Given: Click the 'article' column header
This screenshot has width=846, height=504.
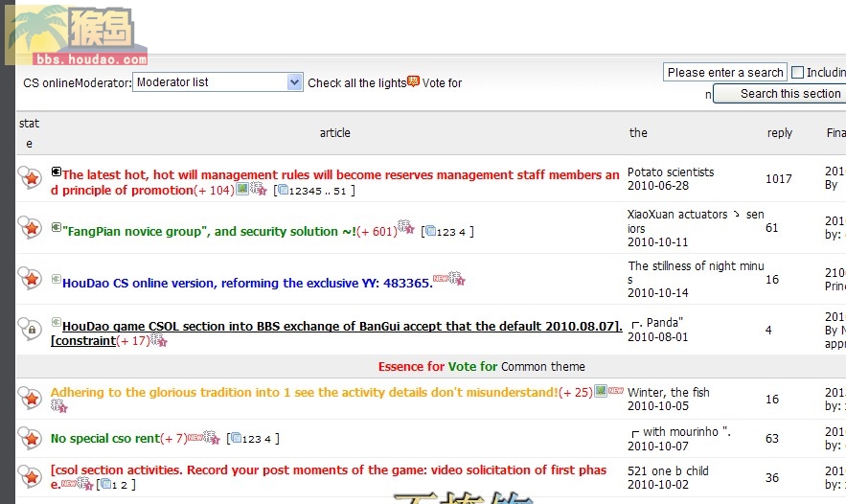Looking at the screenshot, I should (334, 133).
